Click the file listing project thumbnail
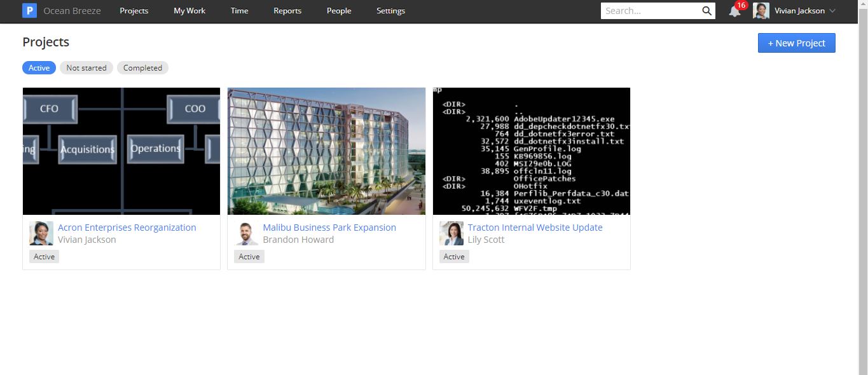This screenshot has height=375, width=868. [x=532, y=151]
